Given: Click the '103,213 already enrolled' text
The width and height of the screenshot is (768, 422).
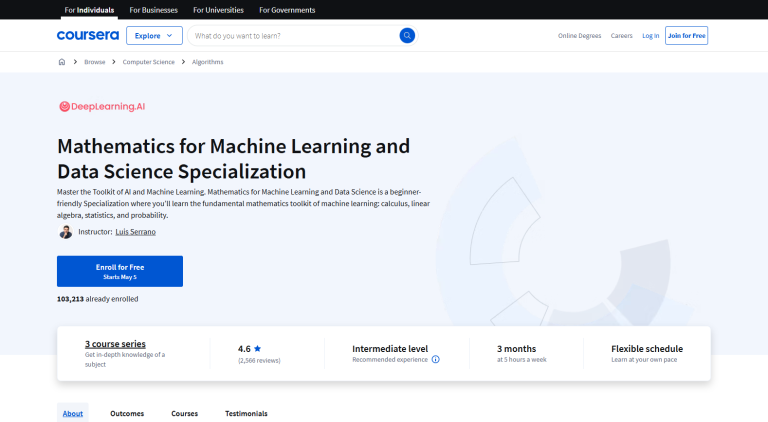Looking at the screenshot, I should pyautogui.click(x=97, y=299).
